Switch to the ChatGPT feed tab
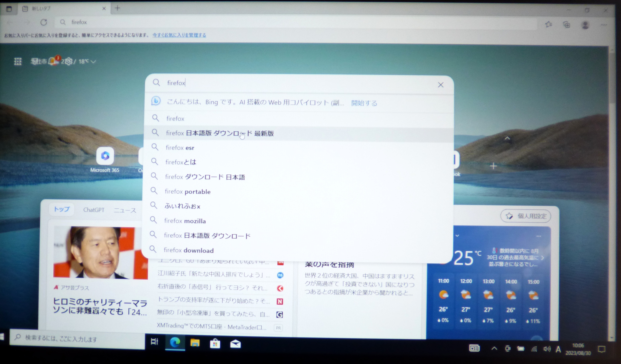Screen dimensions: 621x364 [94, 210]
